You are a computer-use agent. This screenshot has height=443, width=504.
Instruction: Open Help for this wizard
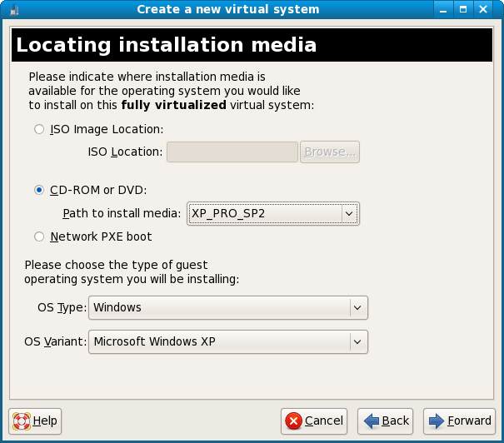[x=35, y=421]
